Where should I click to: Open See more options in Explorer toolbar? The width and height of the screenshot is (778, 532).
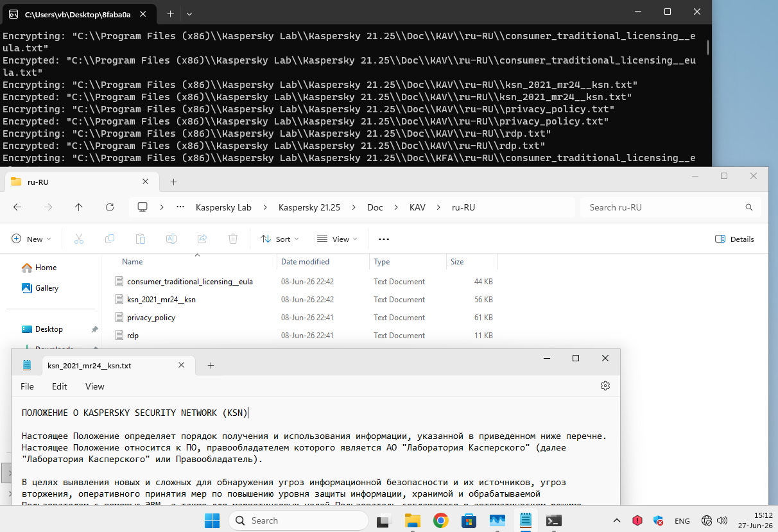click(384, 239)
